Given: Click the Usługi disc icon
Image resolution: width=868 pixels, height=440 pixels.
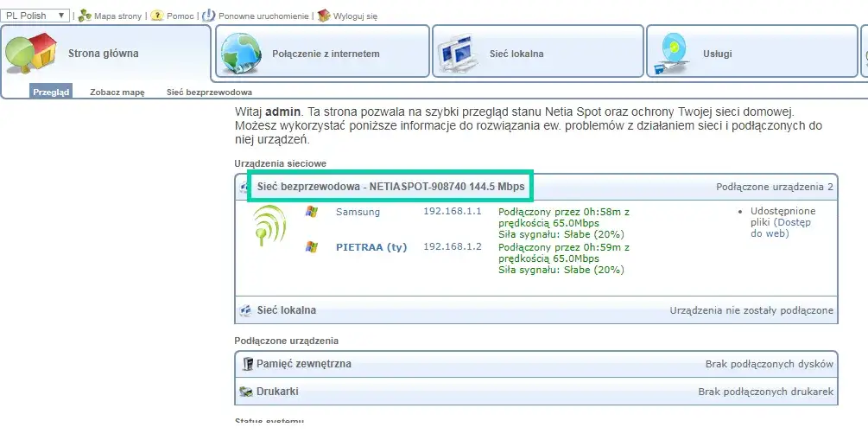Looking at the screenshot, I should pyautogui.click(x=671, y=54).
